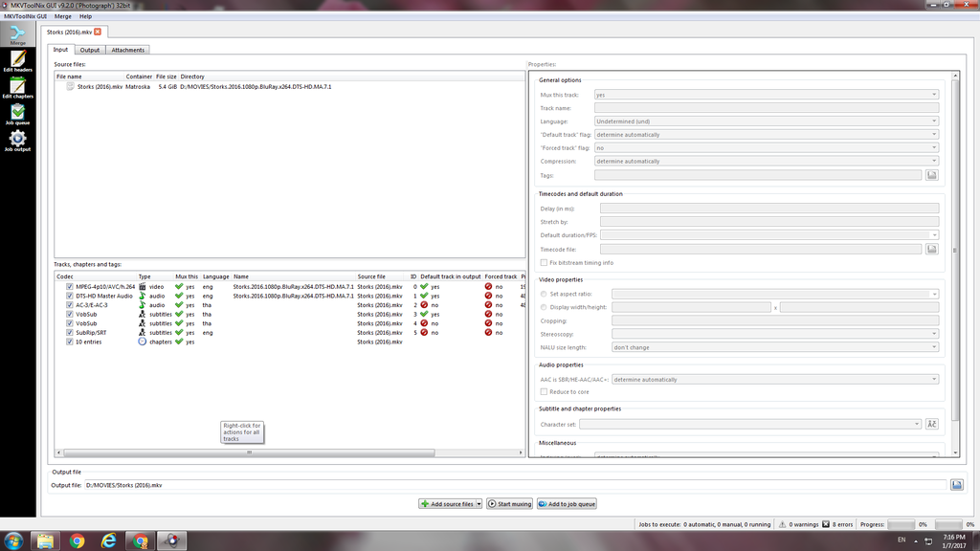The width and height of the screenshot is (980, 551).
Task: Browse for output file destination
Action: 956,485
